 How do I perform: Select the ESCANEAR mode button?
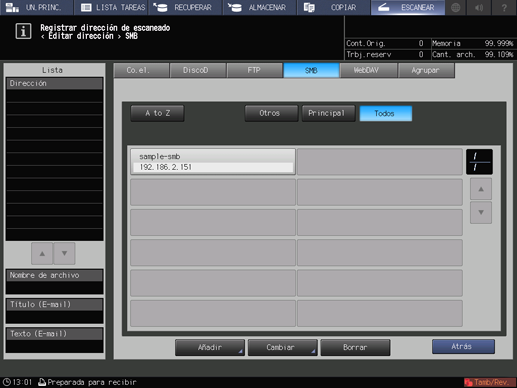(x=408, y=7)
